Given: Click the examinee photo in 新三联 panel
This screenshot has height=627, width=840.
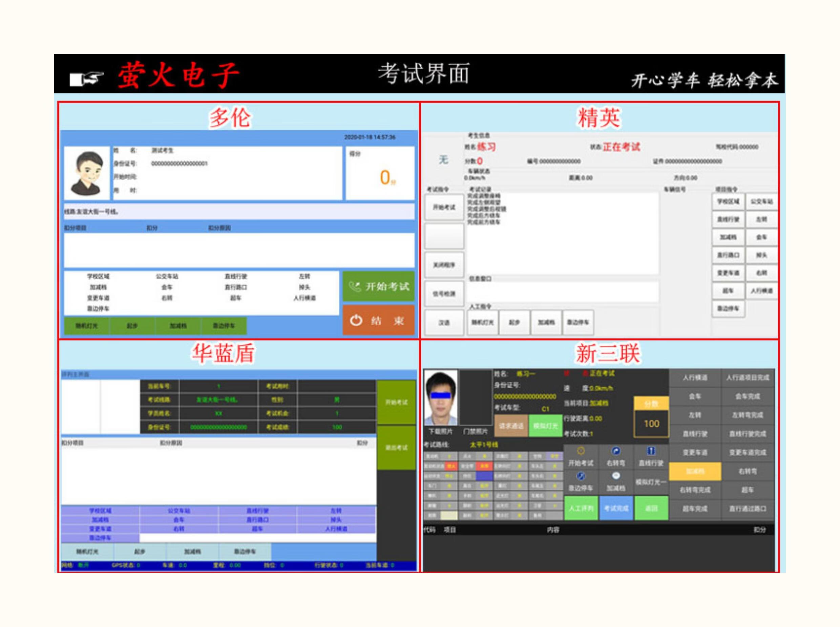Looking at the screenshot, I should [441, 398].
